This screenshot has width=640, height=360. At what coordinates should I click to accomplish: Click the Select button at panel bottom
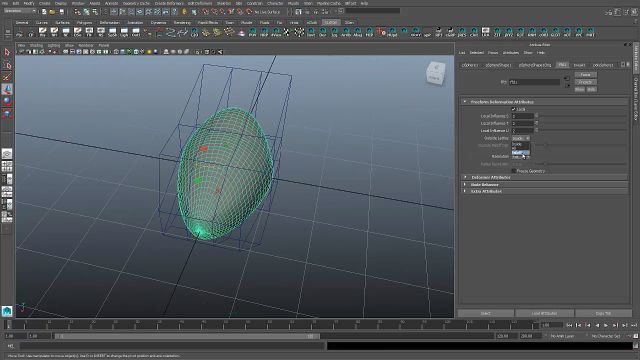(485, 313)
